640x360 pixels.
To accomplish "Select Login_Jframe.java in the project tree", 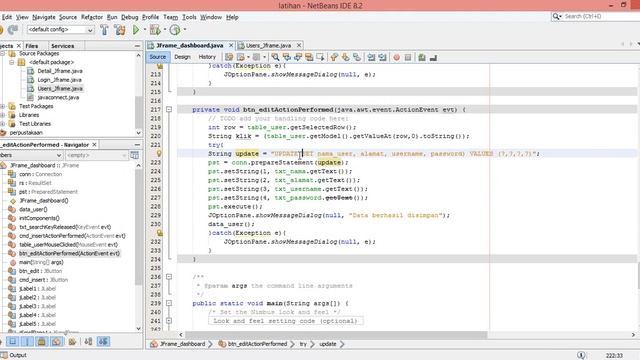I will [59, 80].
